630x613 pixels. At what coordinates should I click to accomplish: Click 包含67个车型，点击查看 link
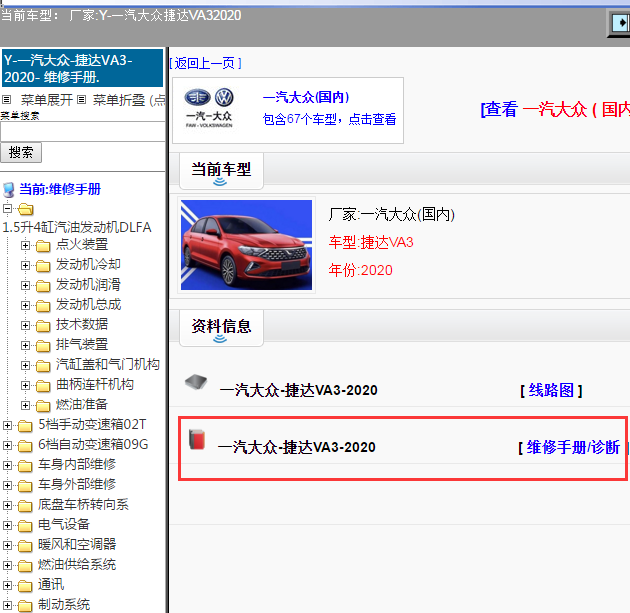click(329, 119)
